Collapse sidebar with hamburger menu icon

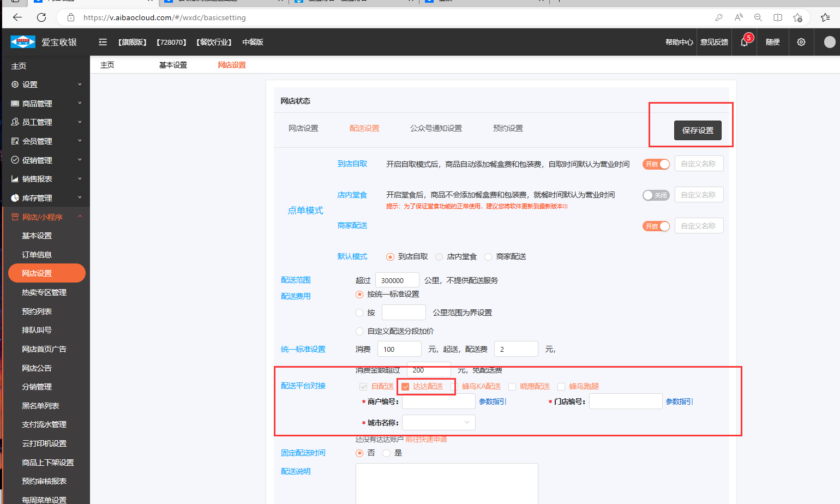coord(103,42)
